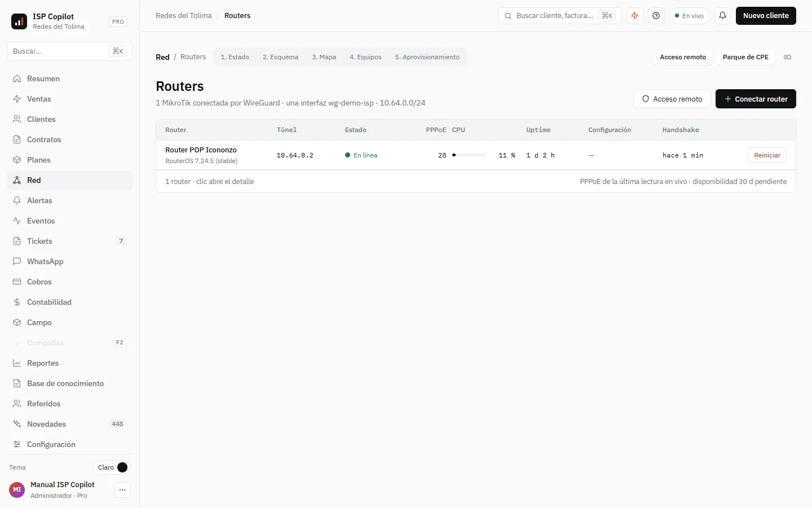812x508 pixels.
Task: Focus the Buscar cliente, factura search field
Action: coord(559,16)
